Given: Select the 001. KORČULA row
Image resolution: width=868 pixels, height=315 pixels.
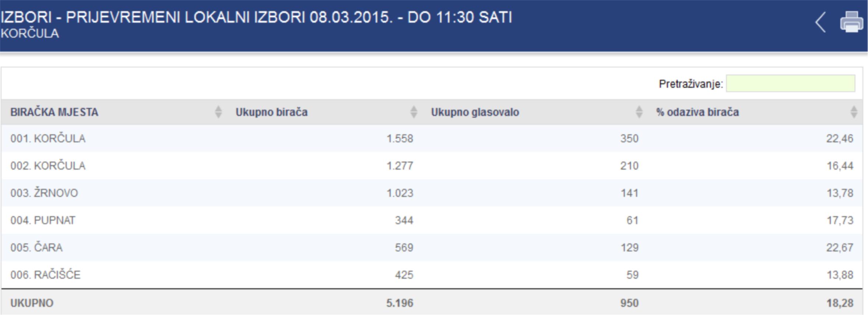Looking at the screenshot, I should tap(48, 139).
